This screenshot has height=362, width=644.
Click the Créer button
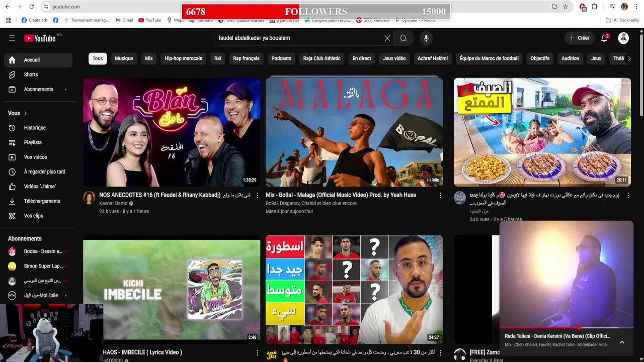click(x=579, y=38)
